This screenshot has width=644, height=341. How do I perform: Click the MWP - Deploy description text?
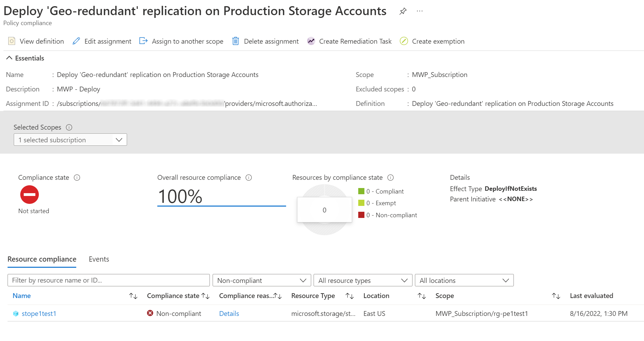click(x=79, y=89)
